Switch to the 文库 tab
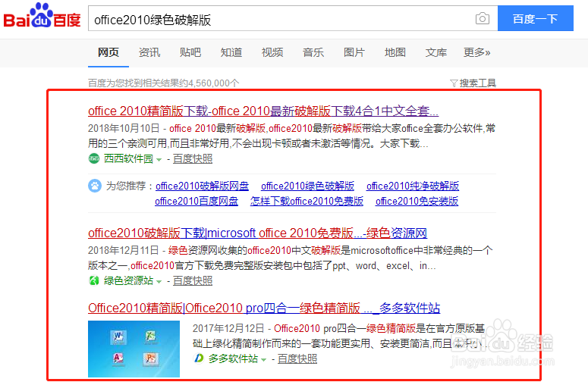The width and height of the screenshot is (588, 382). (x=436, y=52)
